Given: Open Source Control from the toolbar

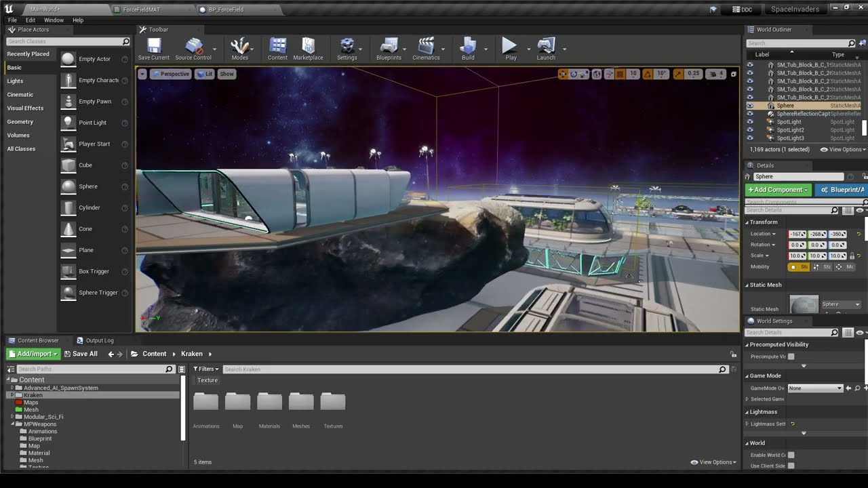Looking at the screenshot, I should click(193, 47).
